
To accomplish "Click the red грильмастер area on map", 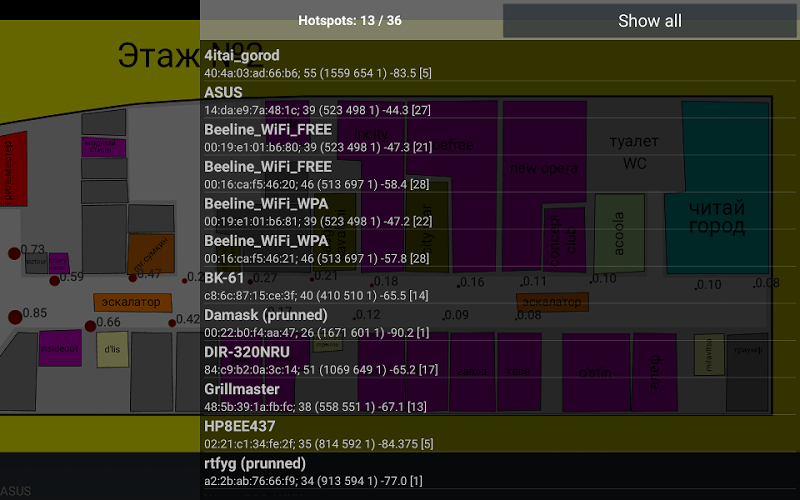I will click(x=12, y=169).
